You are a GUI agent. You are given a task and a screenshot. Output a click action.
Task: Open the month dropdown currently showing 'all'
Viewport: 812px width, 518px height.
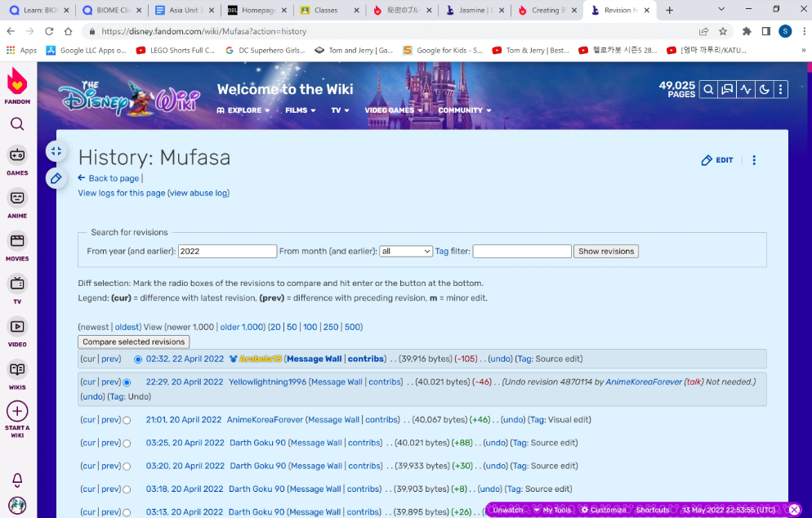point(405,251)
